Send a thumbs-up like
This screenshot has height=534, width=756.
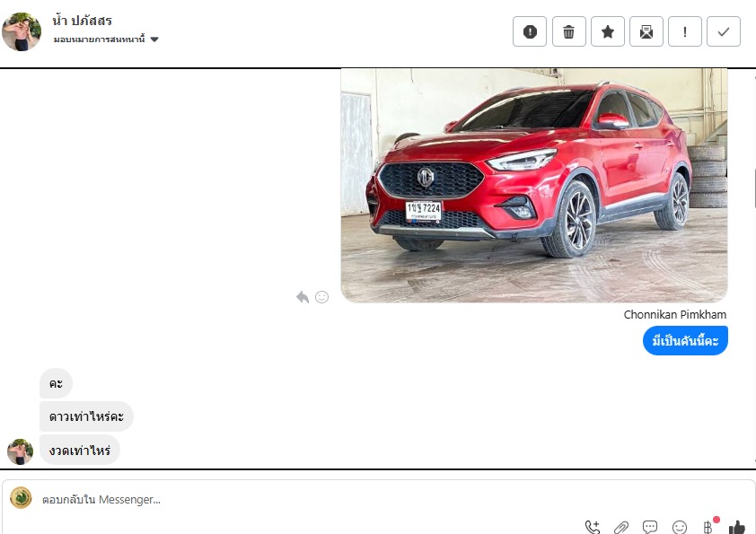coord(737,527)
